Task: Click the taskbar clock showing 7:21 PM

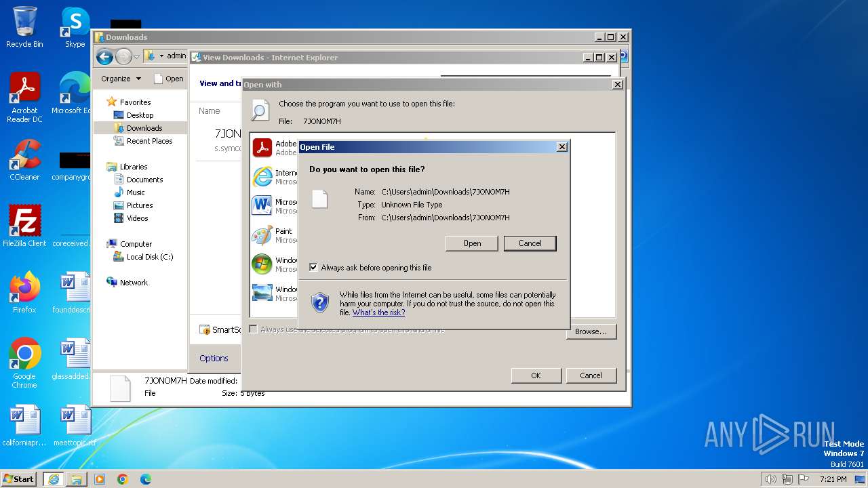Action: 833,479
